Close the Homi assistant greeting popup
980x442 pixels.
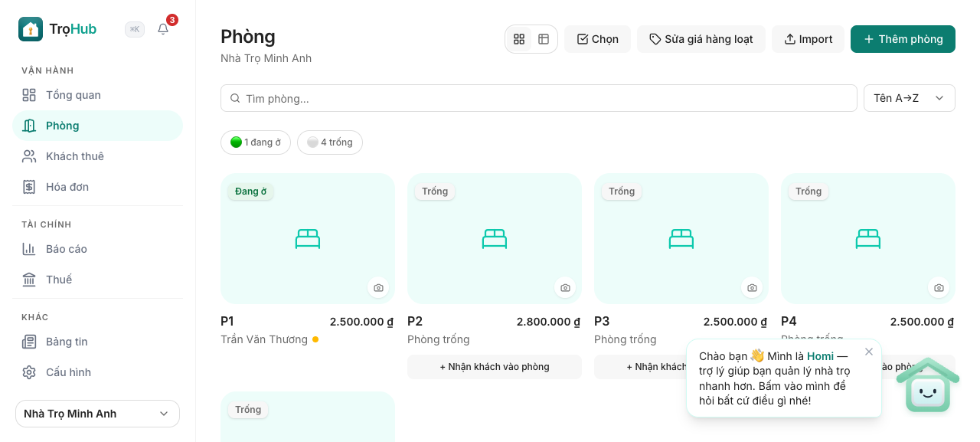(x=869, y=352)
